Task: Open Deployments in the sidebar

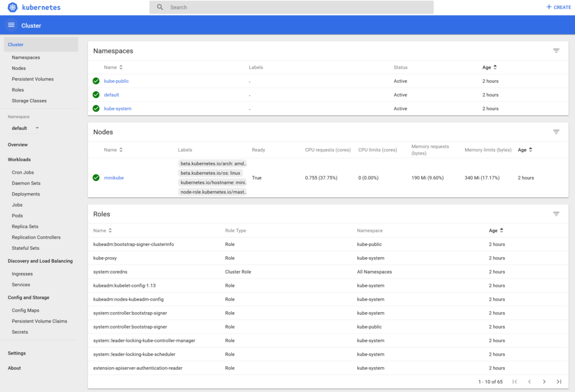Action: point(26,194)
